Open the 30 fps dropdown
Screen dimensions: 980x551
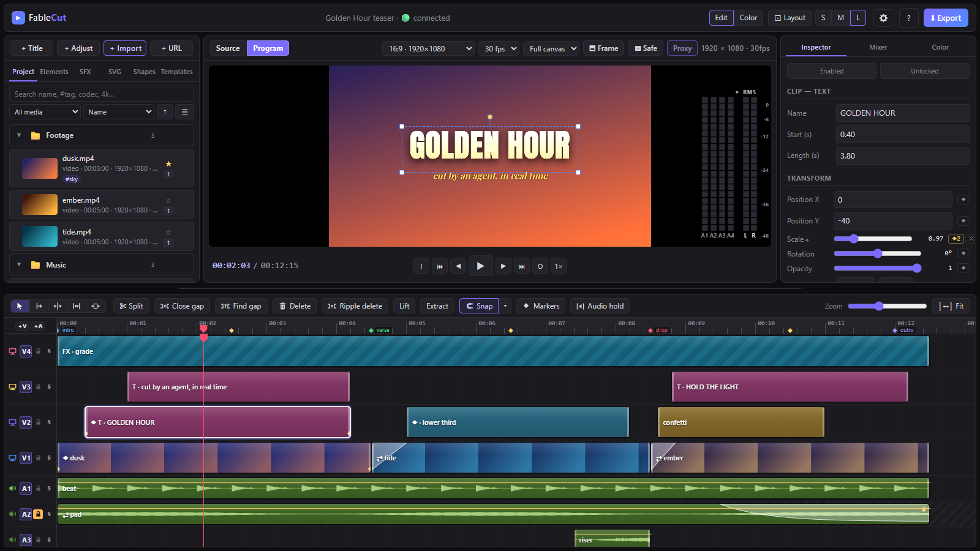(x=499, y=48)
